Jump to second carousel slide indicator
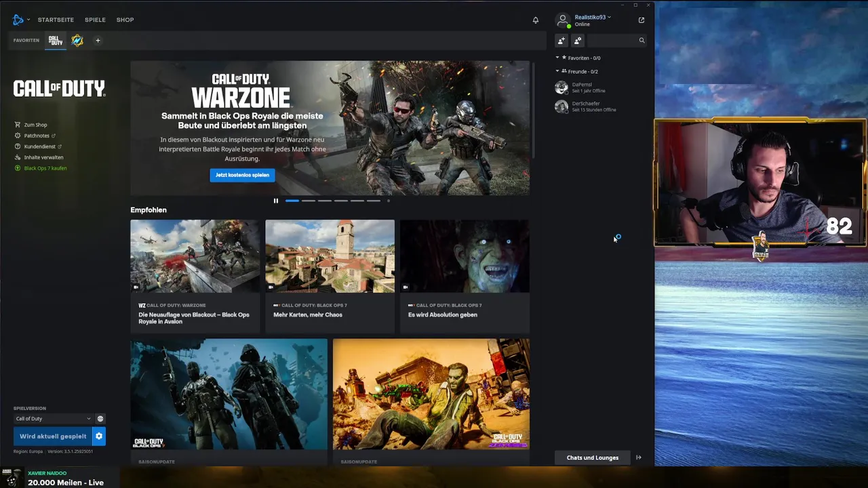This screenshot has width=868, height=488. click(x=309, y=201)
